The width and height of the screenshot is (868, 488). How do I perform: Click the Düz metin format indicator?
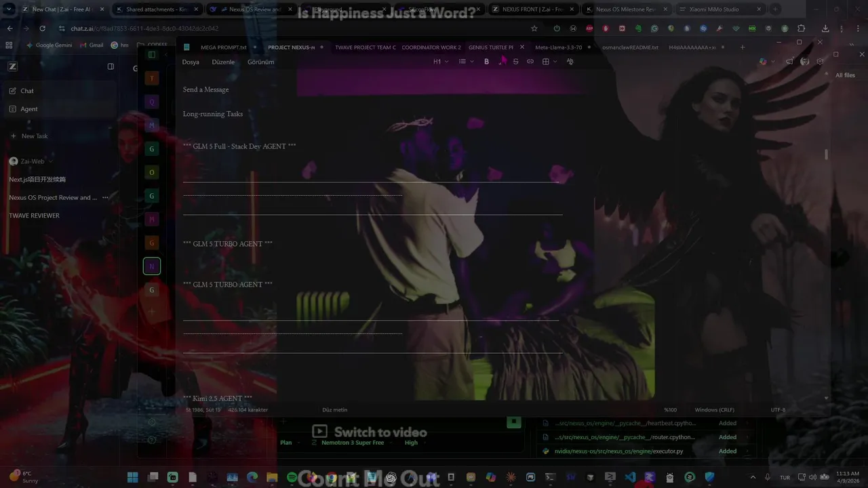[x=334, y=409]
